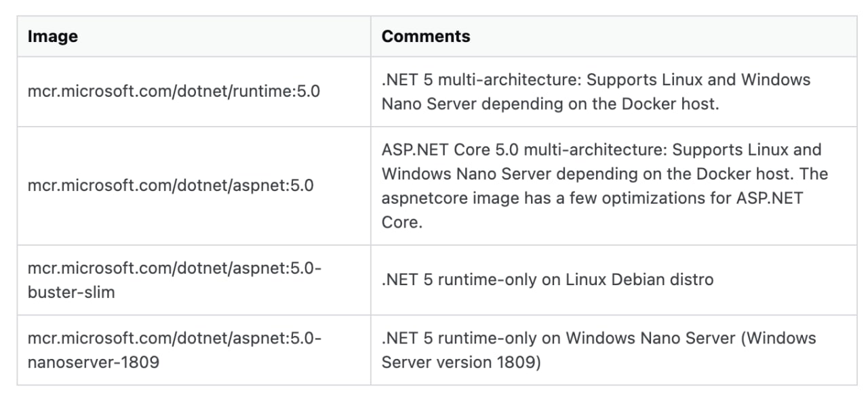868x401 pixels.
Task: Click the "Image" column header
Action: [52, 37]
